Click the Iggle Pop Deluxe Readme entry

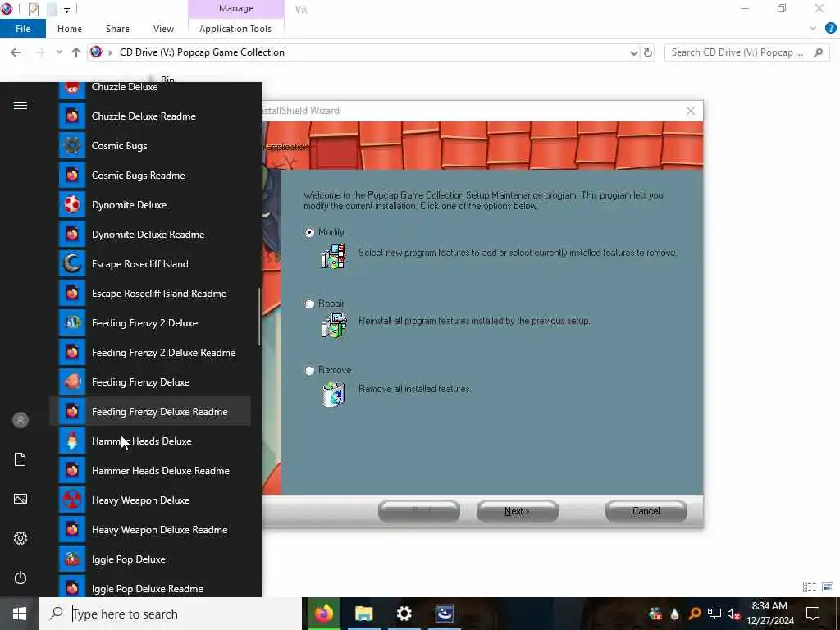click(150, 588)
